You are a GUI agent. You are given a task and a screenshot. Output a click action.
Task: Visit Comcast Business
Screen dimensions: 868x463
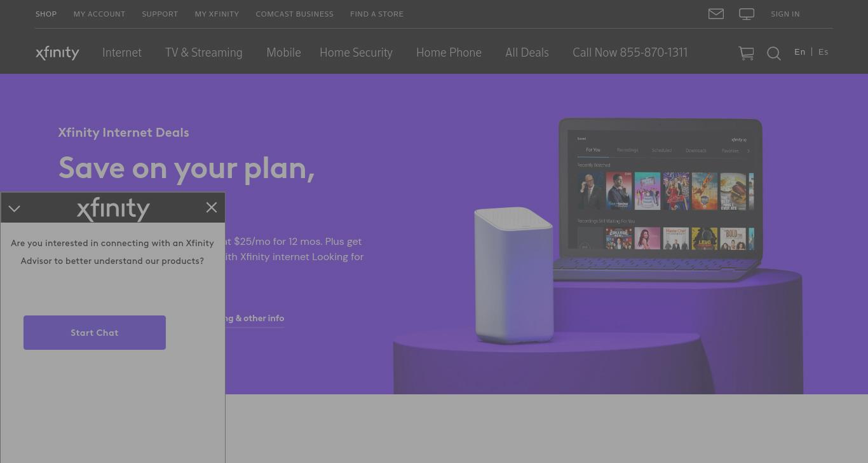(294, 14)
